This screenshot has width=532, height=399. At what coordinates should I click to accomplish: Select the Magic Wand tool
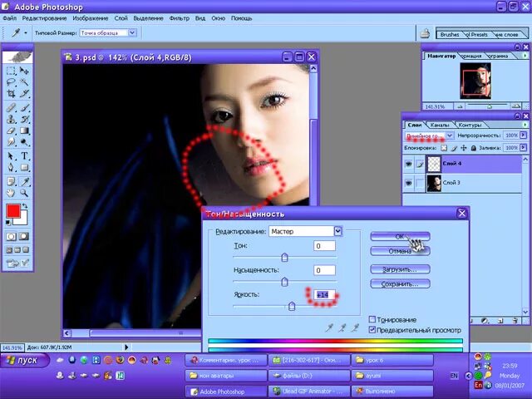(x=24, y=82)
